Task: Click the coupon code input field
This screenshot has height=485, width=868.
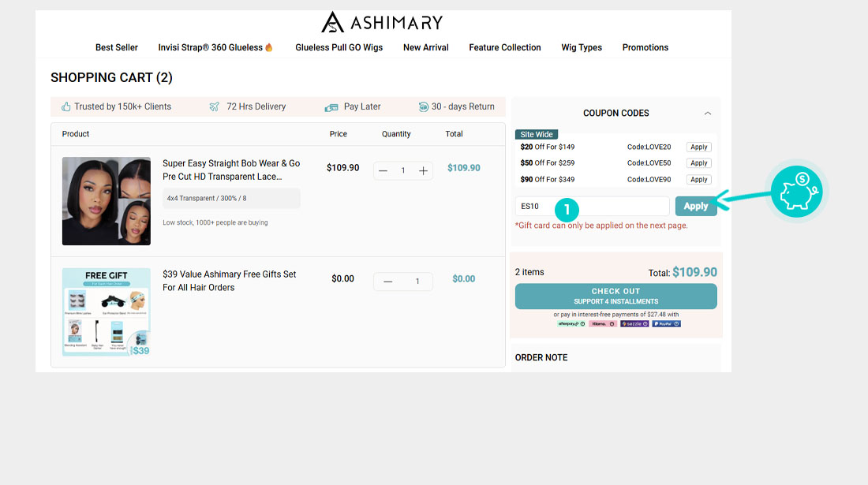Action: [x=592, y=207]
